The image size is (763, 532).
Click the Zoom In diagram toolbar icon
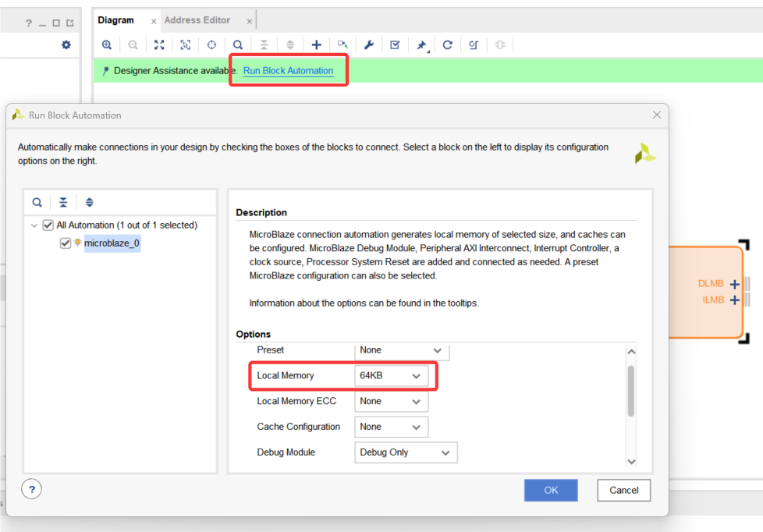coord(107,44)
